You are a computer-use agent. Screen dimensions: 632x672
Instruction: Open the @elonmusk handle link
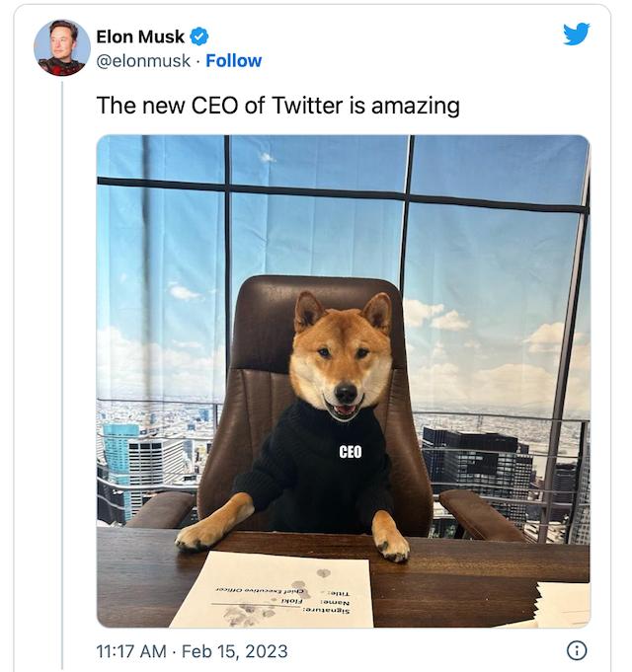pyautogui.click(x=142, y=60)
